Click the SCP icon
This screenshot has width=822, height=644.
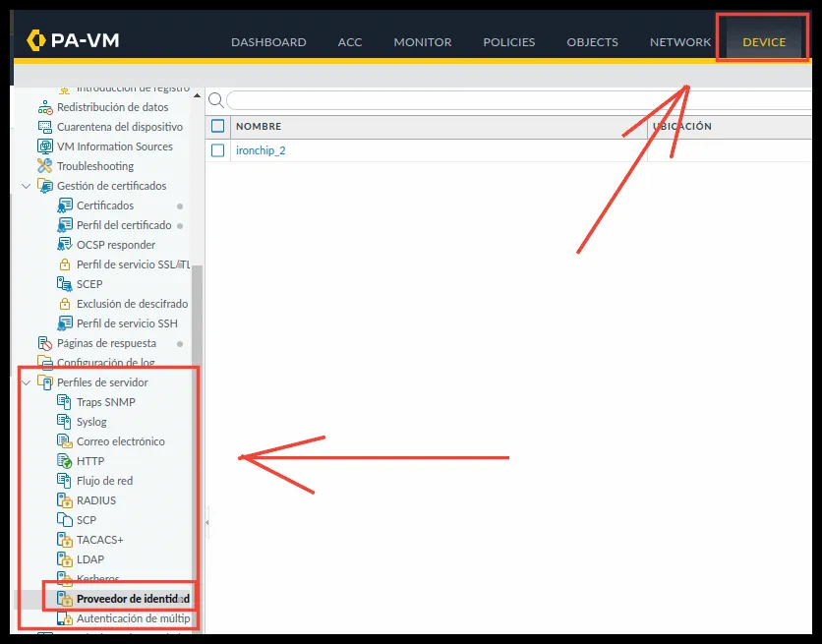tap(64, 520)
